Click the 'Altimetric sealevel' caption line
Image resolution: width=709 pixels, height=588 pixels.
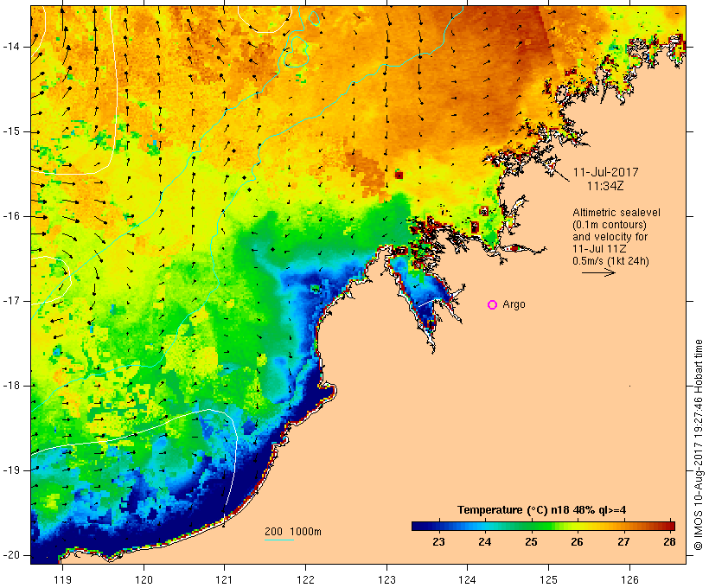pyautogui.click(x=616, y=213)
